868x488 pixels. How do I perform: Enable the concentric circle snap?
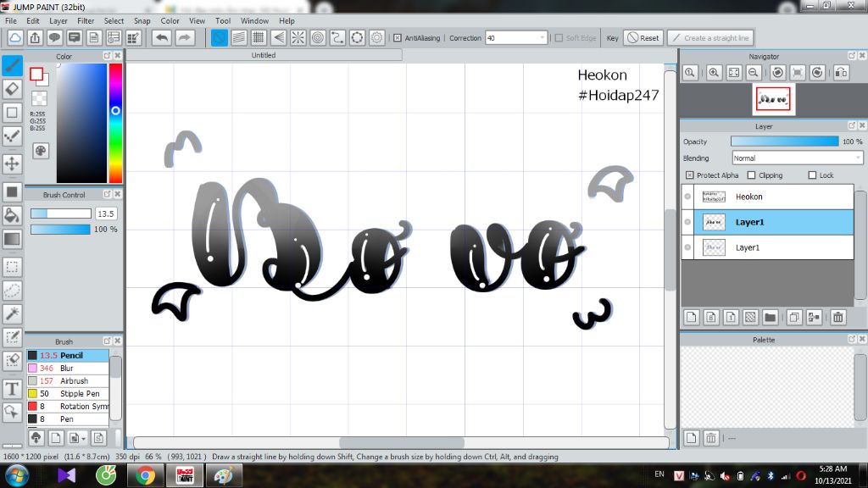coord(318,37)
